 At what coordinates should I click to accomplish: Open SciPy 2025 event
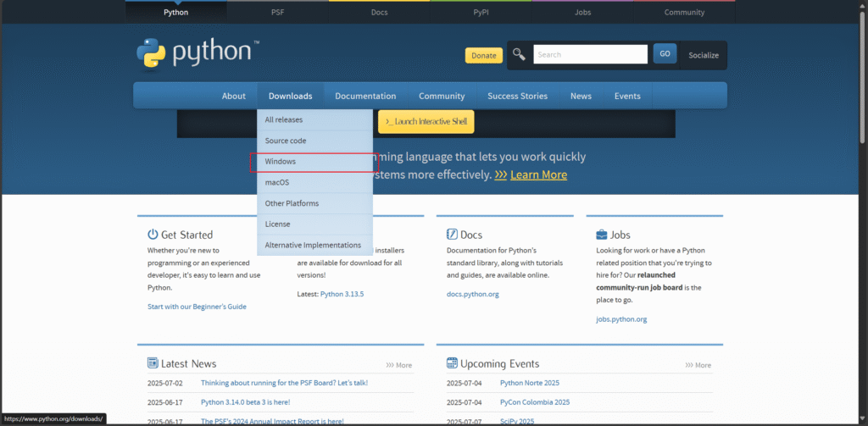click(517, 422)
